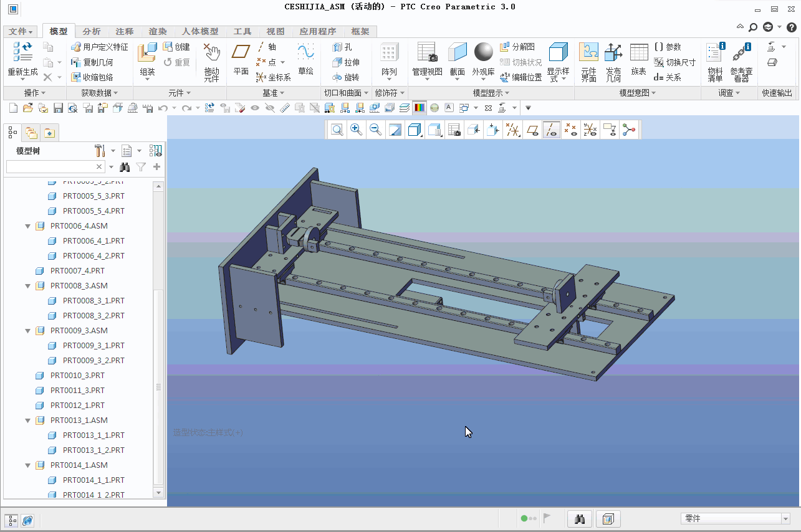Click the Section (截面) icon
The width and height of the screenshot is (801, 532).
point(458,52)
